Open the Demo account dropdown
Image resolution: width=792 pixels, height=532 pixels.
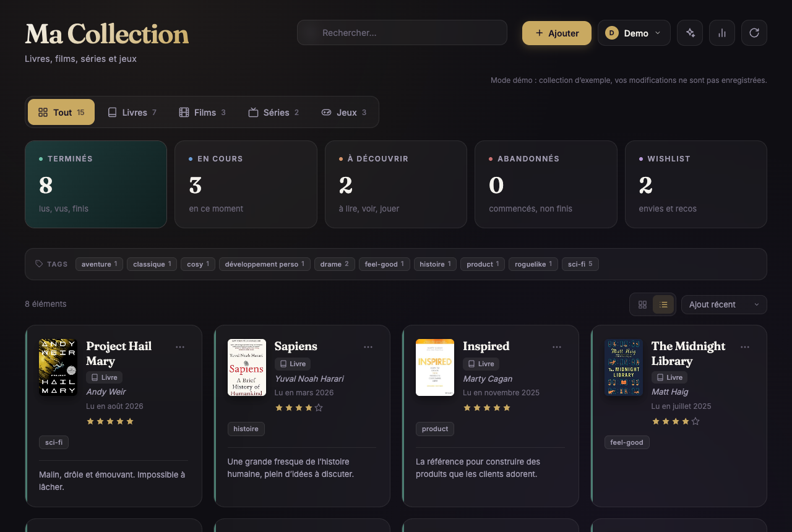pos(634,33)
